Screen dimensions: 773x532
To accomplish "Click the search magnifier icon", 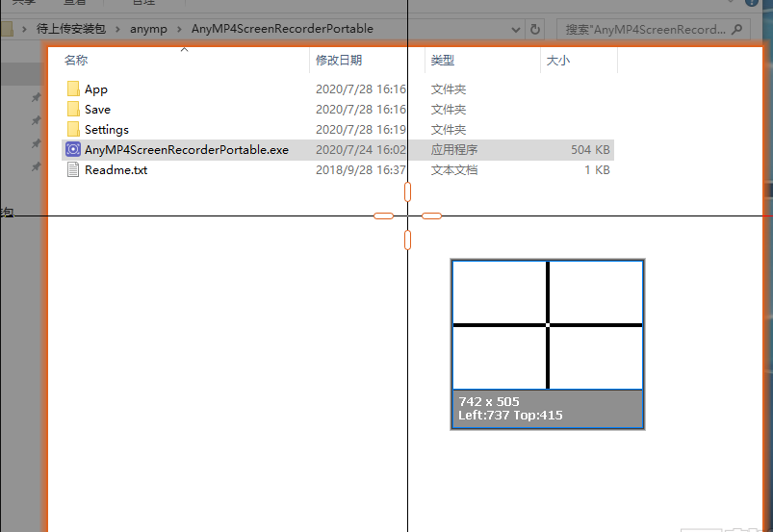I will pyautogui.click(x=737, y=30).
